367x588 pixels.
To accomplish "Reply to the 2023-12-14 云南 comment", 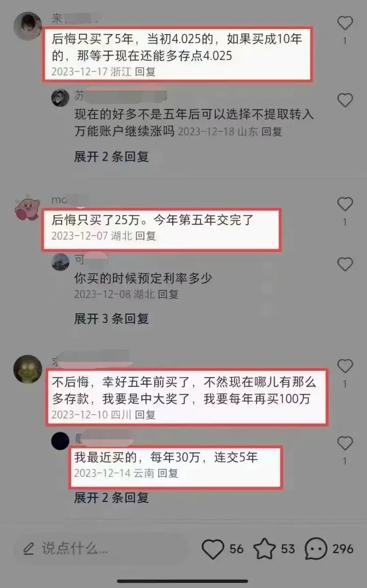I will 168,473.
